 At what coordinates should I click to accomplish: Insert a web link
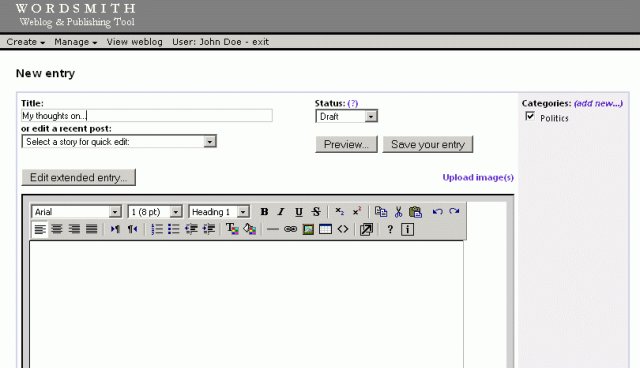coord(290,229)
